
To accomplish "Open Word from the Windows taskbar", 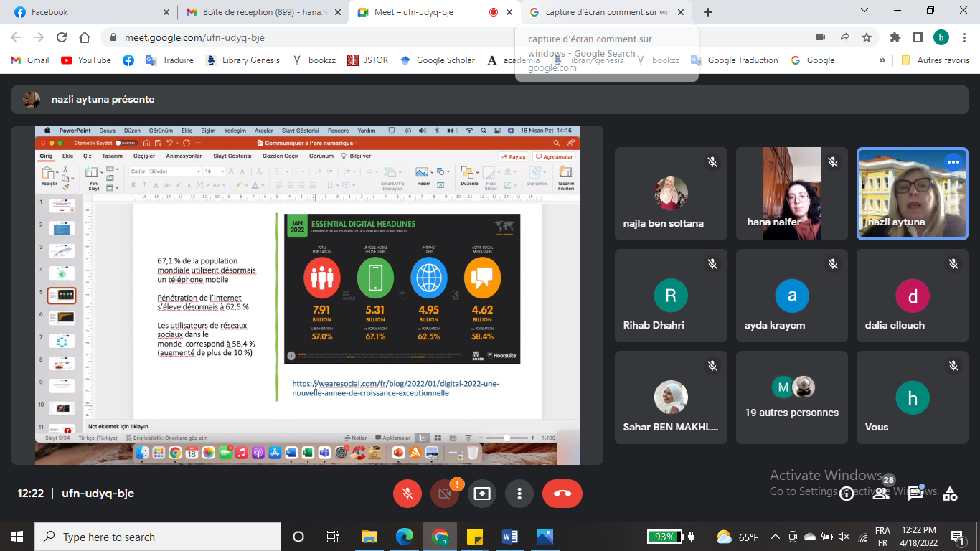I will coord(510,537).
